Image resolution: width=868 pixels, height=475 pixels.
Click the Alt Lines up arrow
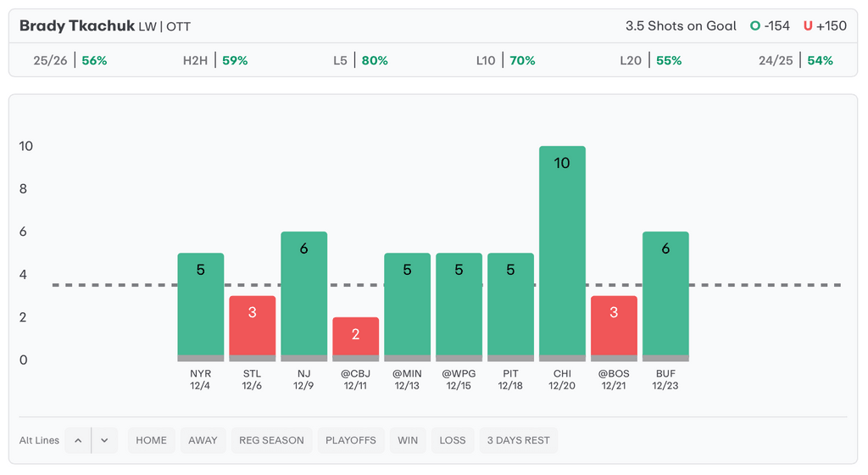pos(78,440)
